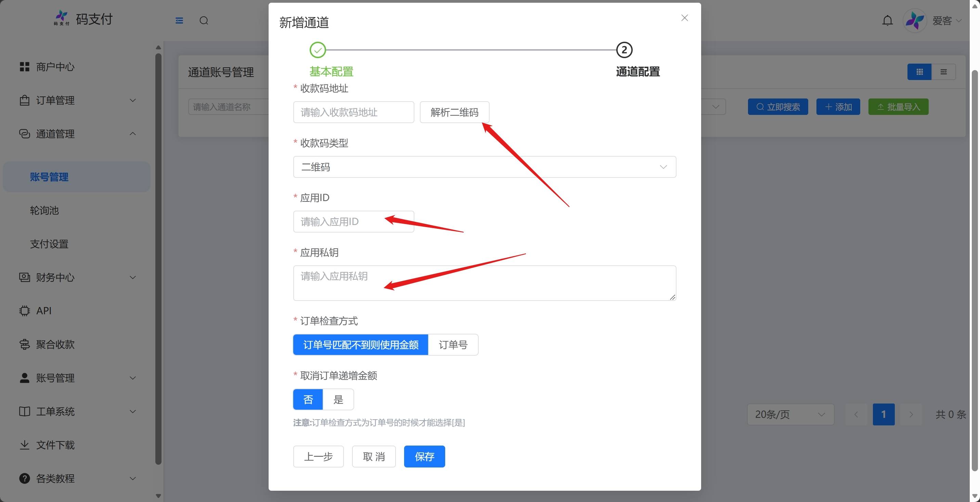
Task: Click the 商户中心 grid icon
Action: [24, 67]
